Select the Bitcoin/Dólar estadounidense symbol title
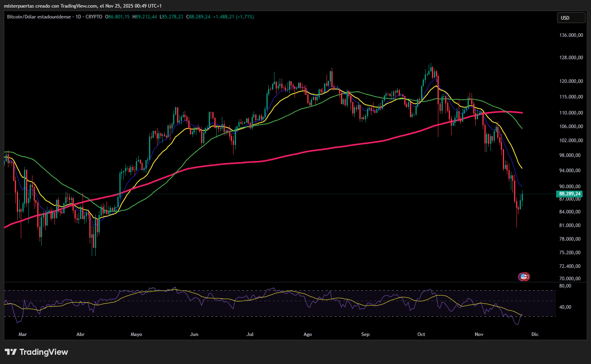Screen dimensions: 591x364 tap(39, 17)
